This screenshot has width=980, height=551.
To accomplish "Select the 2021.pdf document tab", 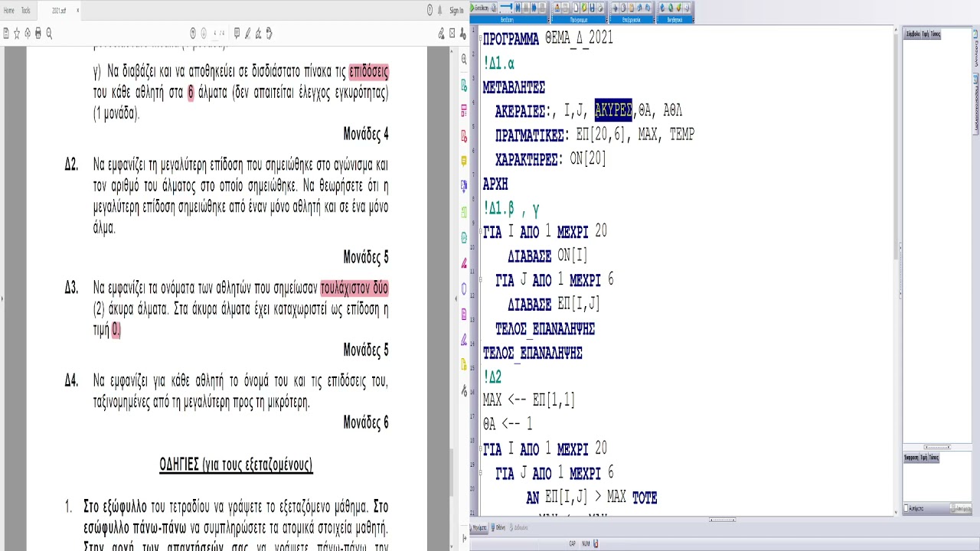I will click(59, 10).
